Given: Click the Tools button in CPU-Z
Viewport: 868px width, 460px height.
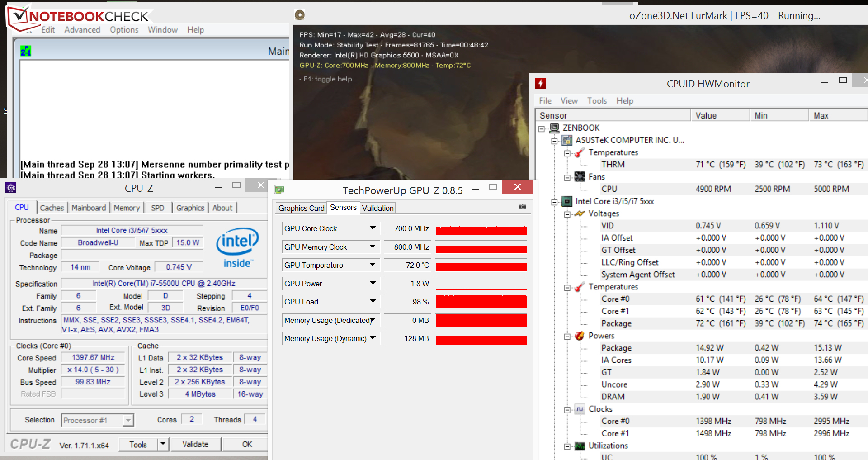Looking at the screenshot, I should 138,444.
